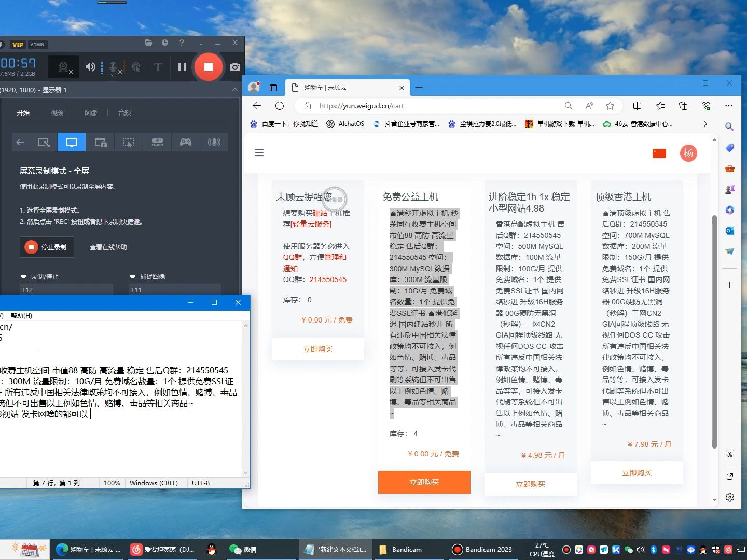Expand the bookmarks bar overflow chevron

tap(705, 124)
